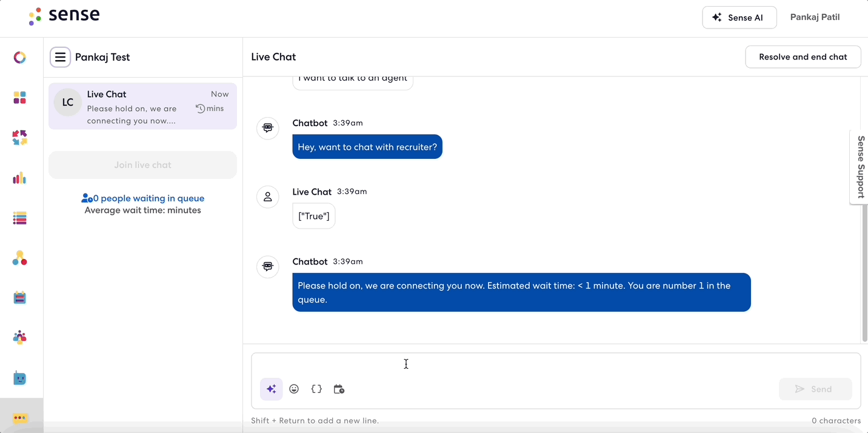Open the colored ring icon in left sidebar
868x433 pixels.
click(x=19, y=58)
